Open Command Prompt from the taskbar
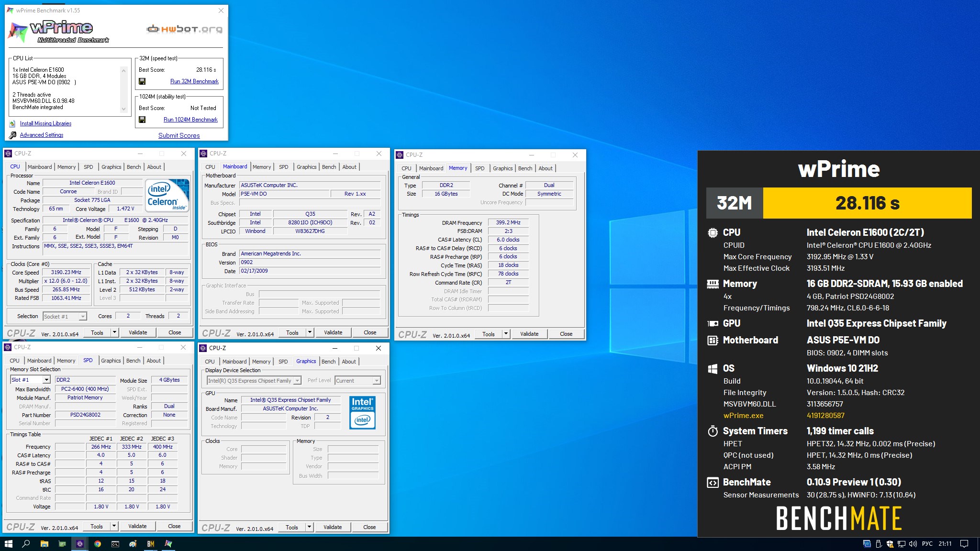This screenshot has width=980, height=551. click(115, 544)
